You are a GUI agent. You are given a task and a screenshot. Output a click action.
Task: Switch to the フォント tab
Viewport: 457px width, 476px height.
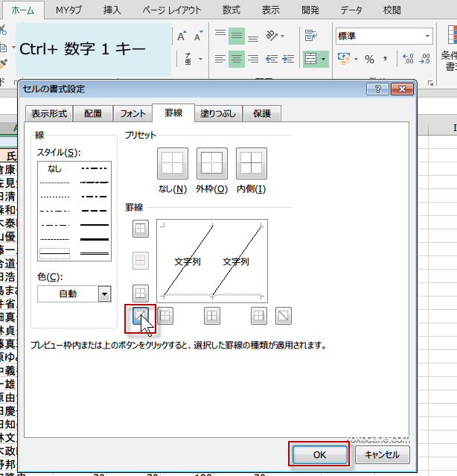(132, 114)
